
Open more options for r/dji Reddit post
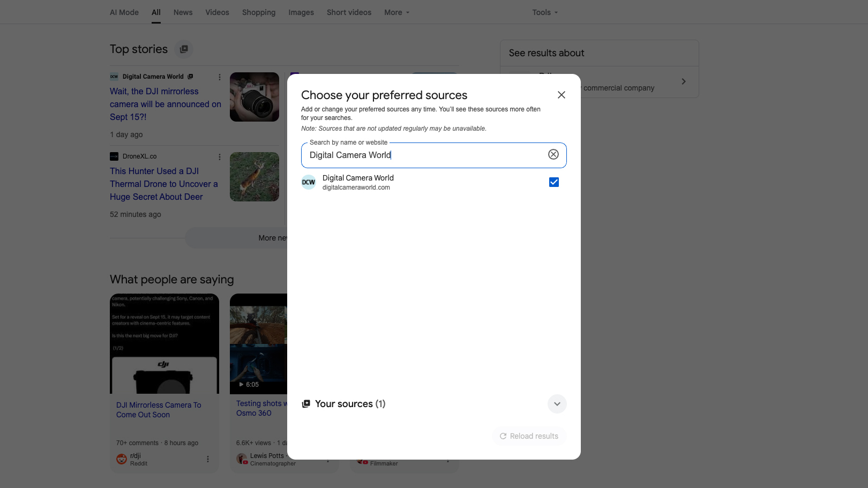[x=208, y=459]
